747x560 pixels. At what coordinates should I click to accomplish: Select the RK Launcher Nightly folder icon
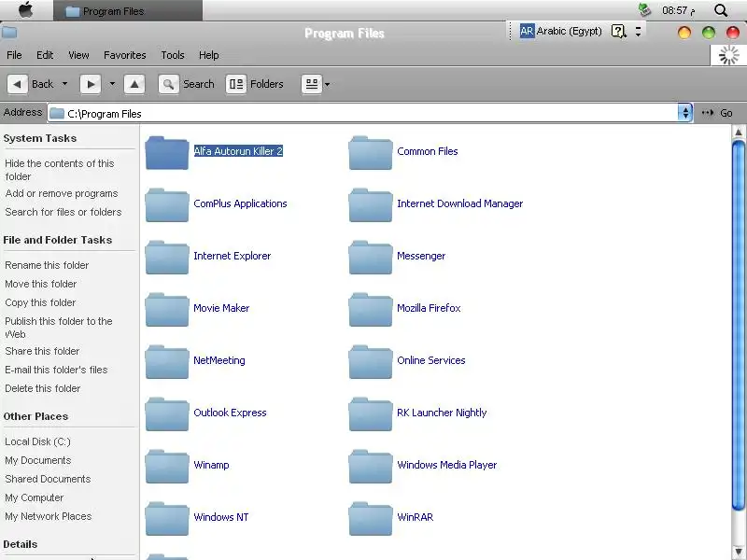pos(370,414)
